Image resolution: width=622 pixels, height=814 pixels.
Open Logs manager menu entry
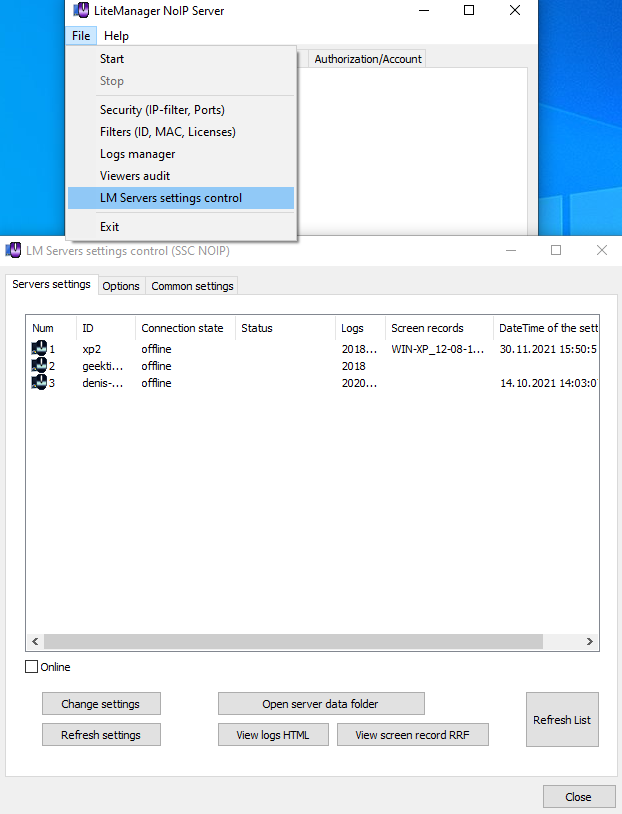click(181, 154)
